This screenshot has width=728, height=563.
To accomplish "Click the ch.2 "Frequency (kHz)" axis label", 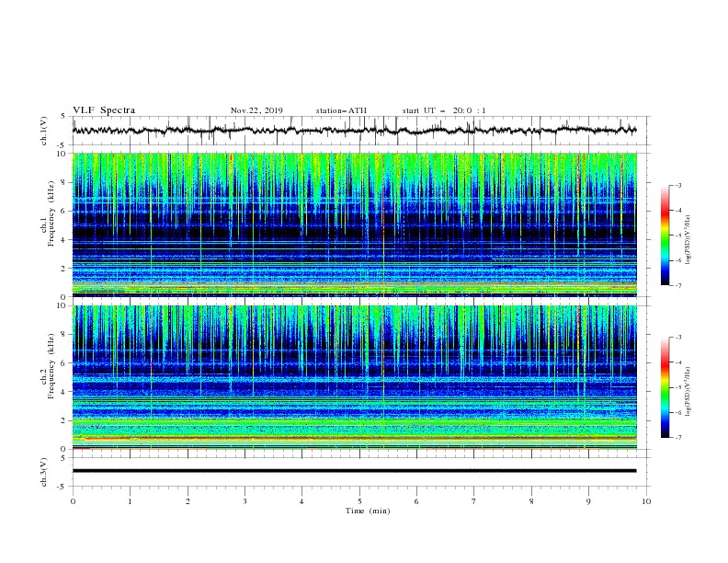I will [51, 366].
